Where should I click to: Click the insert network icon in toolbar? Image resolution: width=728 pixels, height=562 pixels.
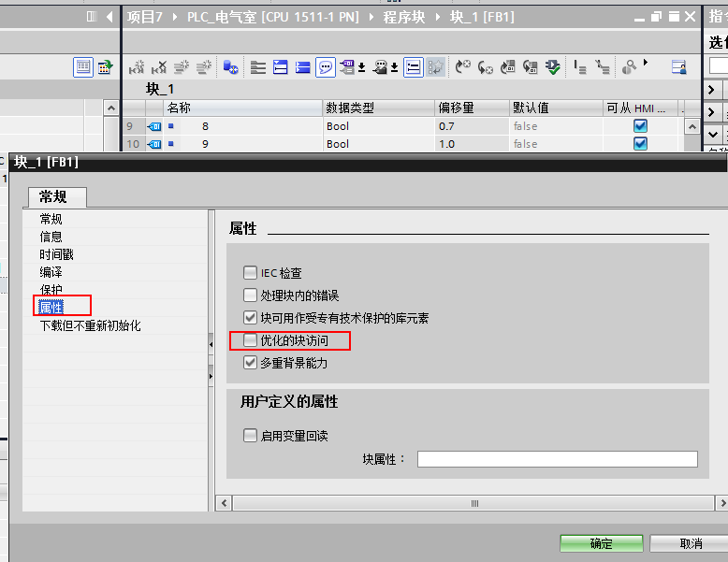coord(137,67)
